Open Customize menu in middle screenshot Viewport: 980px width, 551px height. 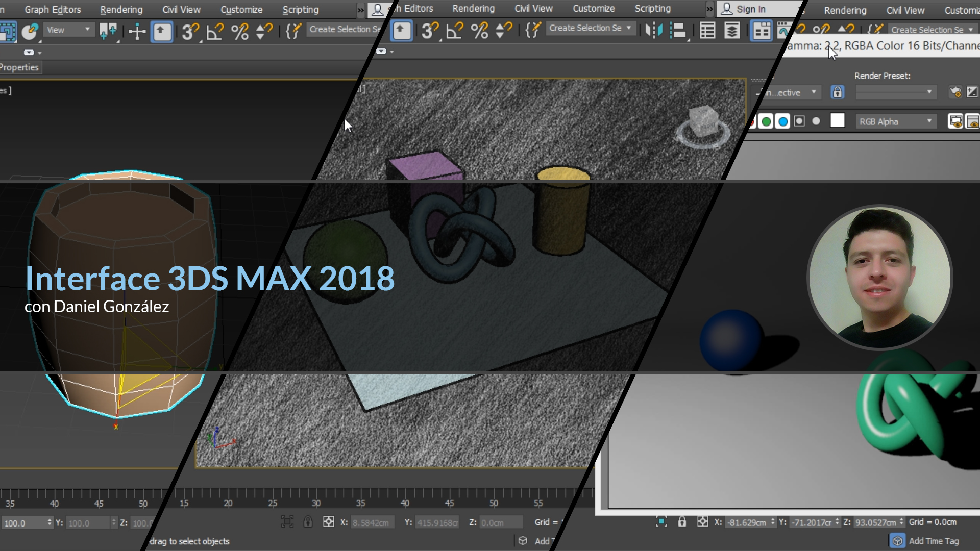[594, 9]
